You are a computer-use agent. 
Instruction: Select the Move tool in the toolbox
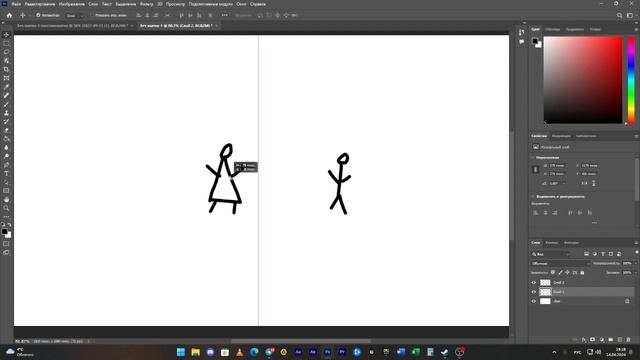6,35
